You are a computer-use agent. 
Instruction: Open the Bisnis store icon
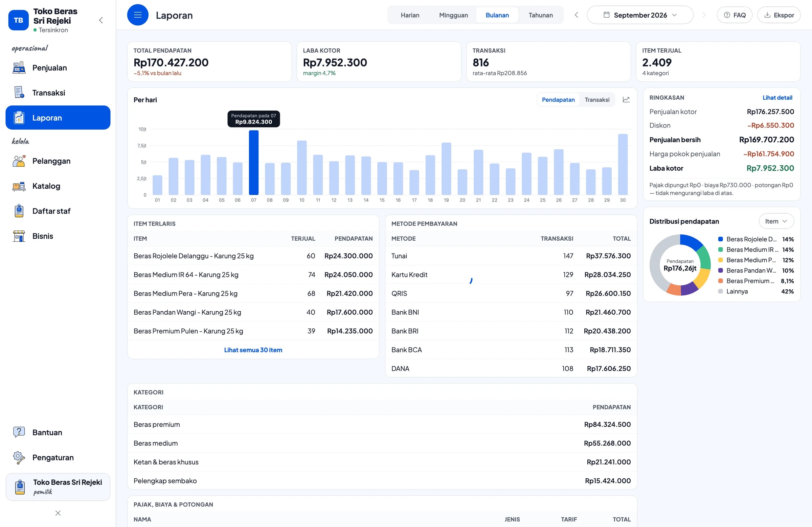19,236
